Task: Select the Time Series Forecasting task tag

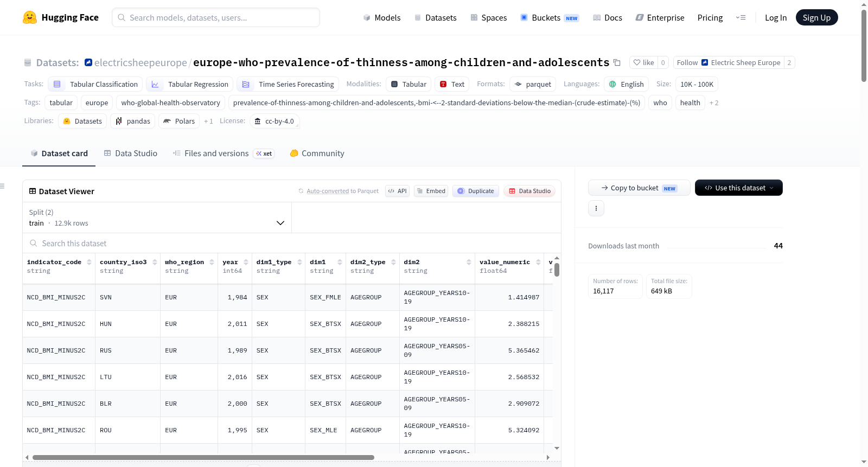Action: coord(288,84)
